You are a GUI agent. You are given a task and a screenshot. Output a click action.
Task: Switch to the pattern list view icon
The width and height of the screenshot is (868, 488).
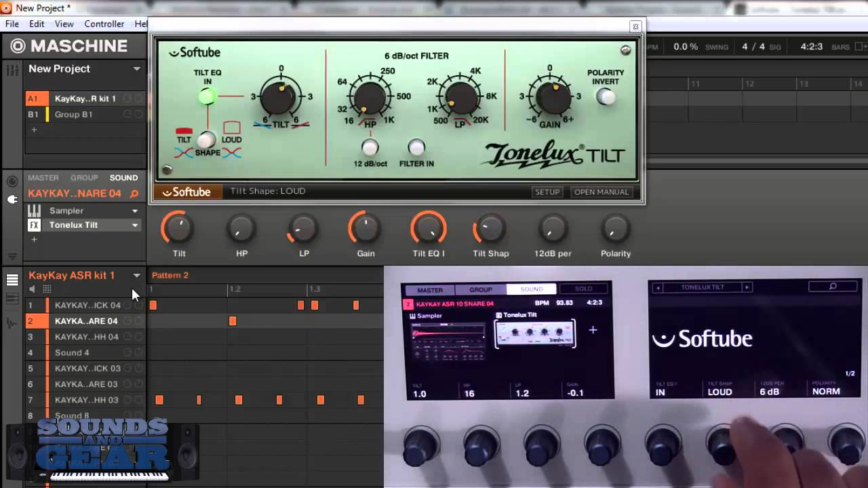(x=12, y=280)
